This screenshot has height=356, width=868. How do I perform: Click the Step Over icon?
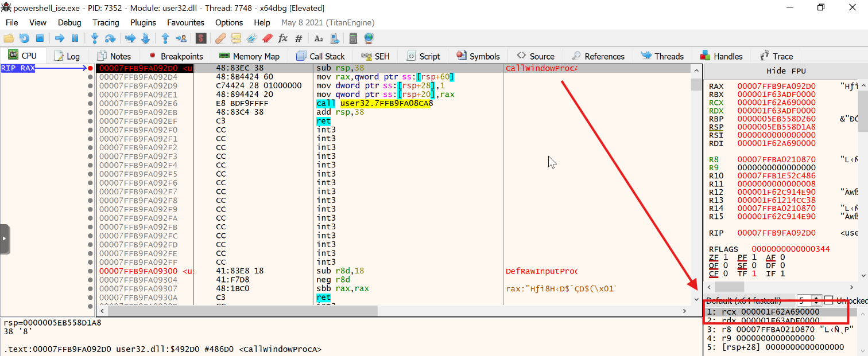point(110,38)
